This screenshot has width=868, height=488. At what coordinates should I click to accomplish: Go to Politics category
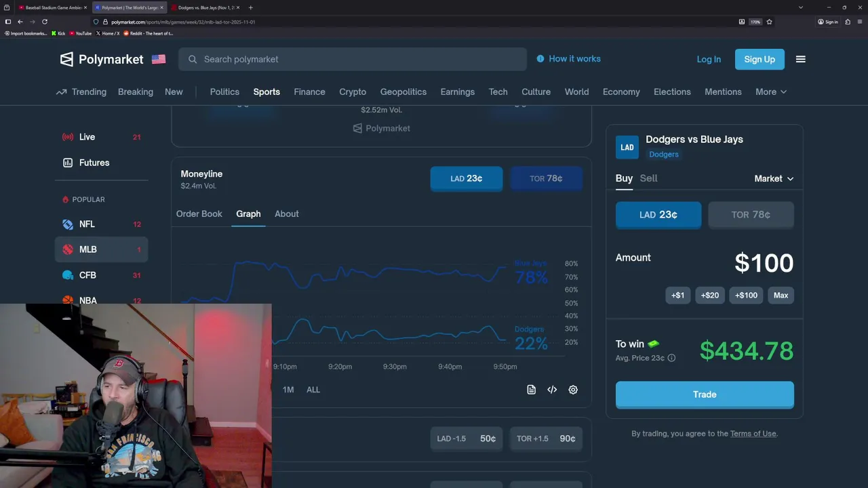pyautogui.click(x=224, y=91)
